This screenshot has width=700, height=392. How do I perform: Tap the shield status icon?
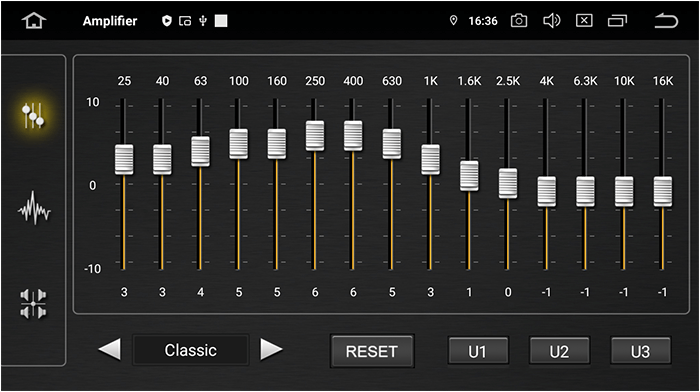click(x=167, y=21)
